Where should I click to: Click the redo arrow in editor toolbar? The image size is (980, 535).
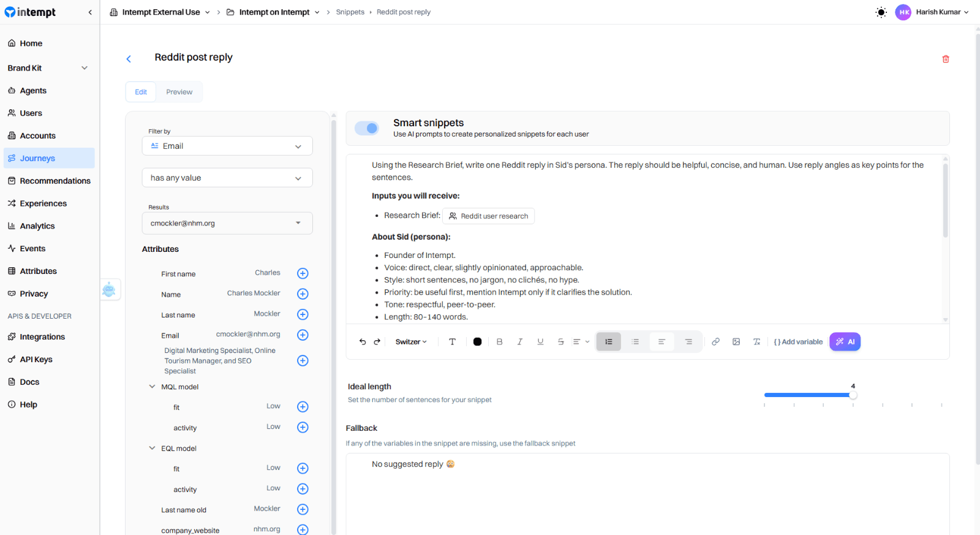point(377,342)
